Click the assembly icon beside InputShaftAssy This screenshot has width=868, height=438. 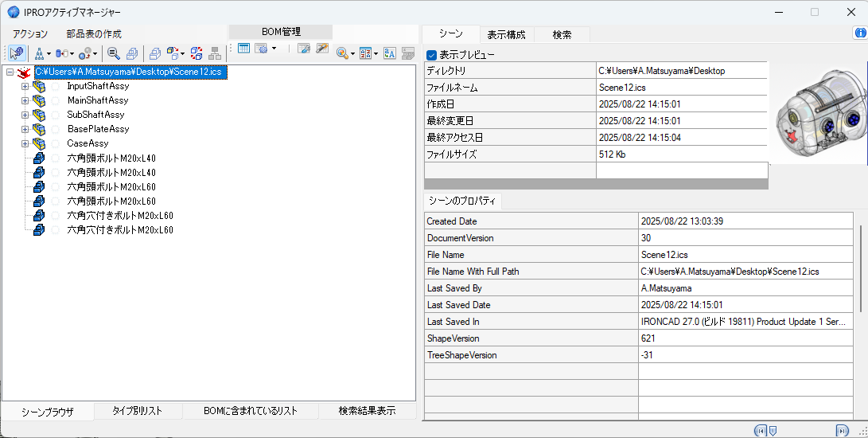(38, 87)
